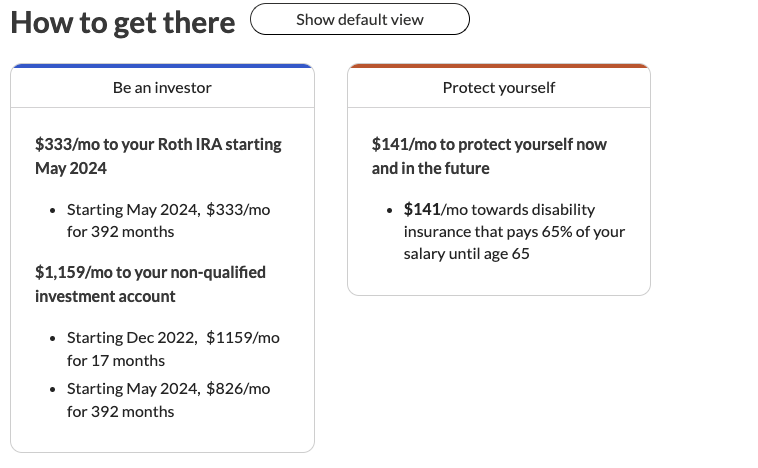Click the orange bar atop Protect yourself card

pyautogui.click(x=498, y=66)
